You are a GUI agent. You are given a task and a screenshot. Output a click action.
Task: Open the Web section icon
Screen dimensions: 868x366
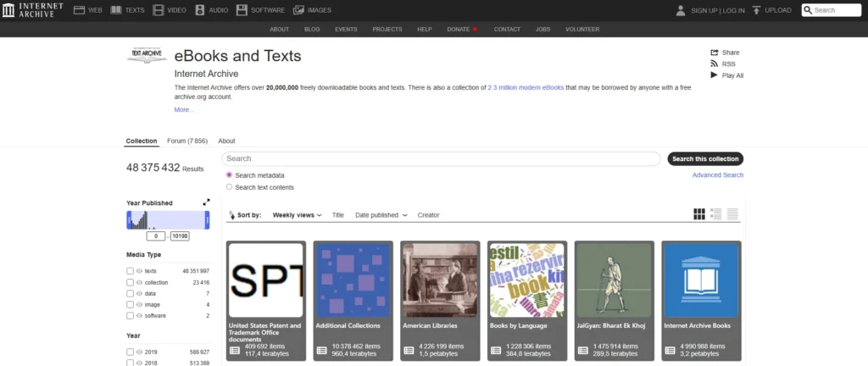point(79,10)
